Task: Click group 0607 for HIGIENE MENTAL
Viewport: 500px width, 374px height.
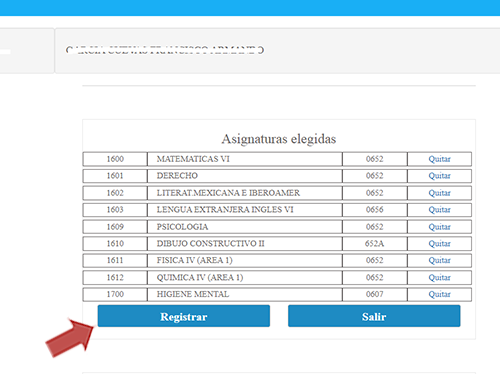Action: [x=375, y=294]
